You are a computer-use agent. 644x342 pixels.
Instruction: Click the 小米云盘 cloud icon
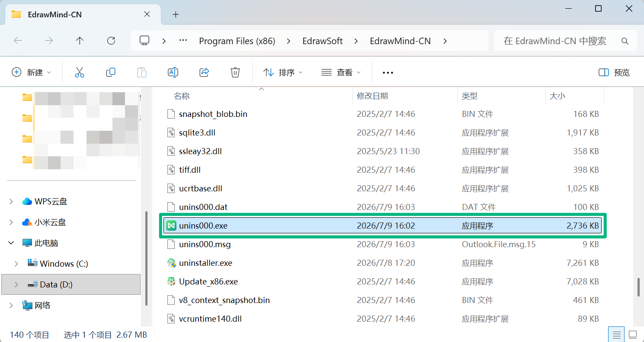tap(27, 222)
